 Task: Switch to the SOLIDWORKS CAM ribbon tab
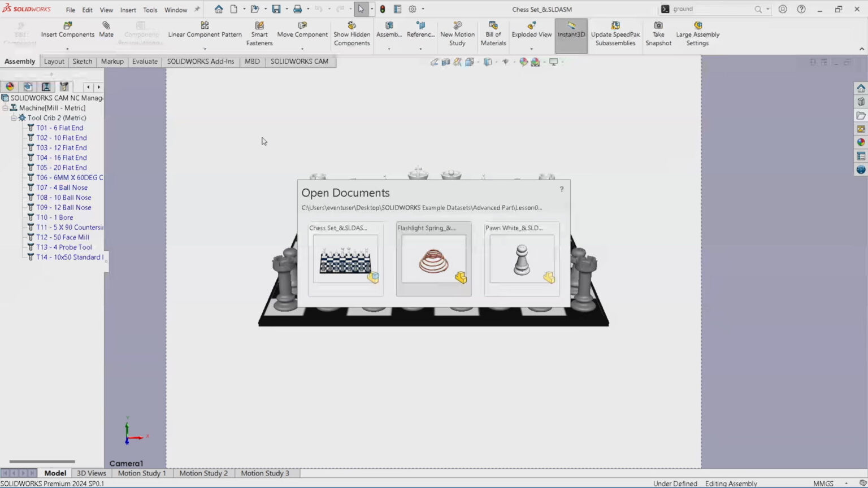click(x=300, y=61)
